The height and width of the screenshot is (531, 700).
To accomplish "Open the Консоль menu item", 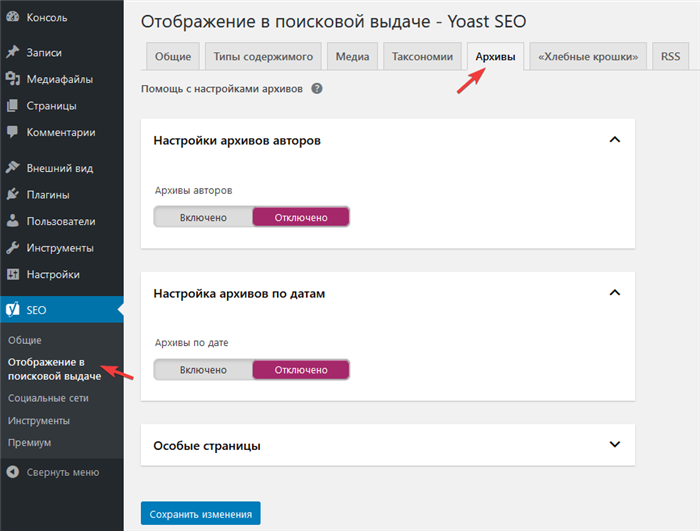I will click(62, 17).
